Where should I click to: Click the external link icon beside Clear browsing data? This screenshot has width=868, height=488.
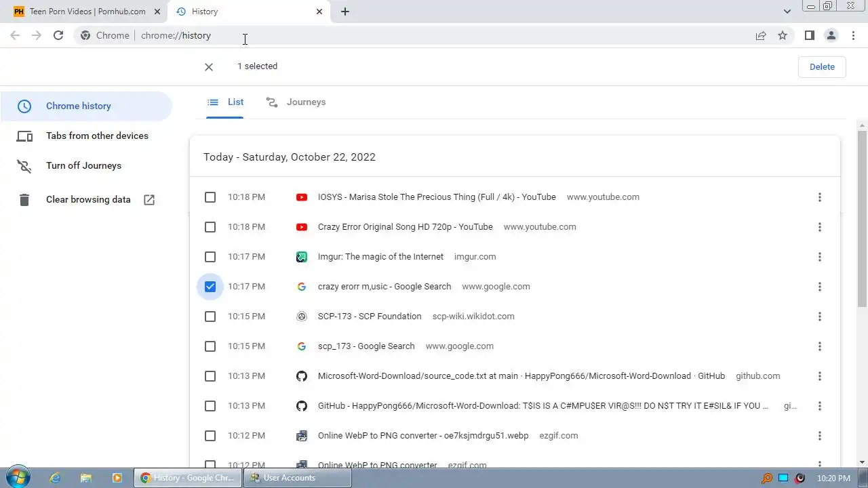point(149,199)
